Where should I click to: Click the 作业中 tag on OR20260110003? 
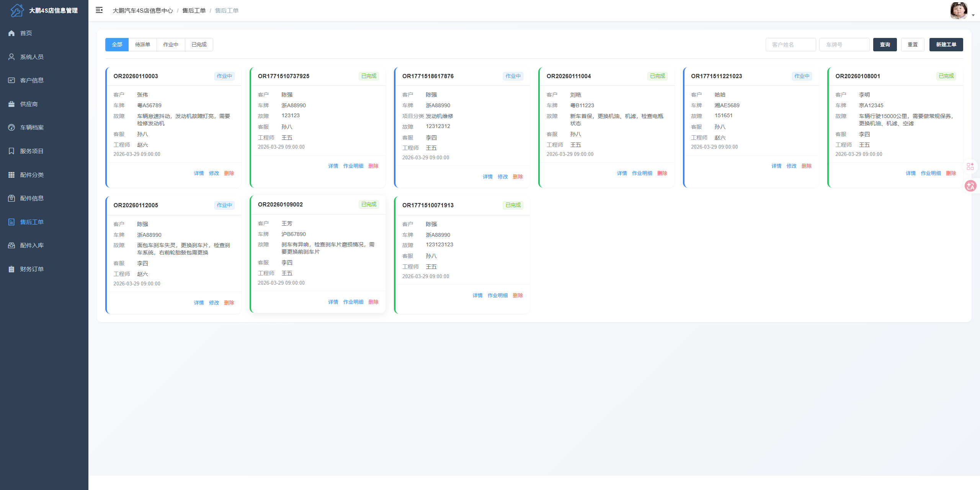224,76
